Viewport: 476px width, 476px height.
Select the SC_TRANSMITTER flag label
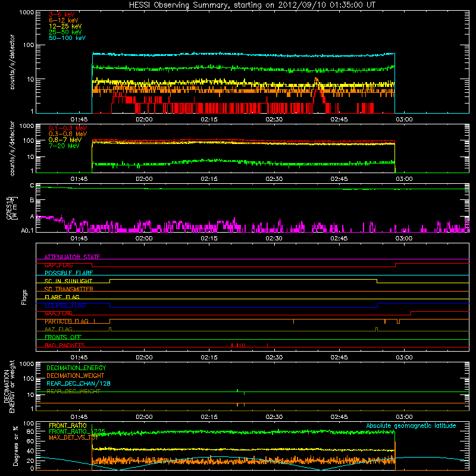point(69,289)
